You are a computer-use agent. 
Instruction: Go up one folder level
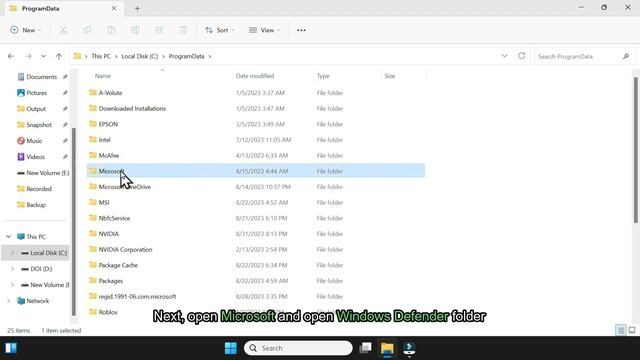[59, 56]
